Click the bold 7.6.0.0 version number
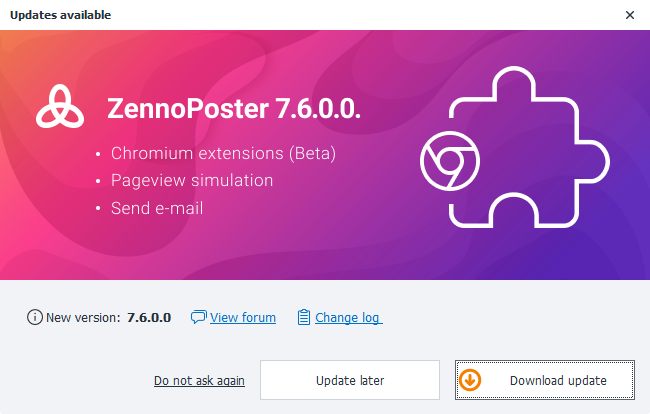The image size is (650, 414). click(x=149, y=318)
